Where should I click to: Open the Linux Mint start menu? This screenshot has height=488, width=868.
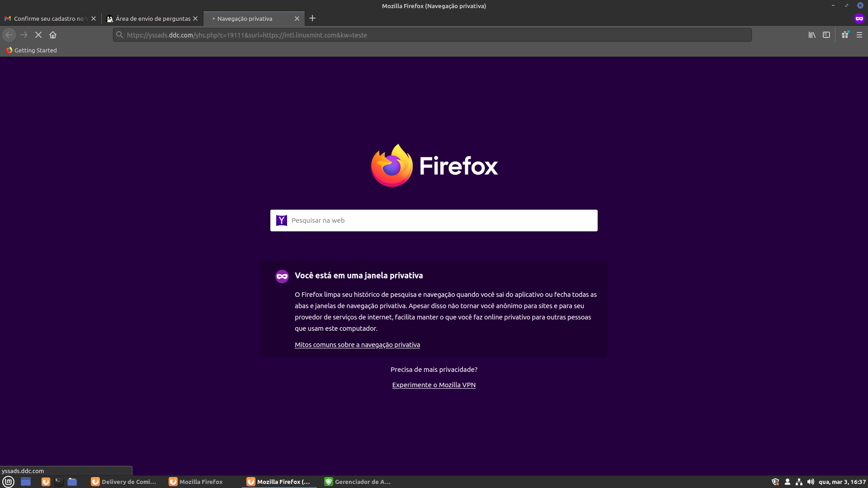tap(9, 482)
